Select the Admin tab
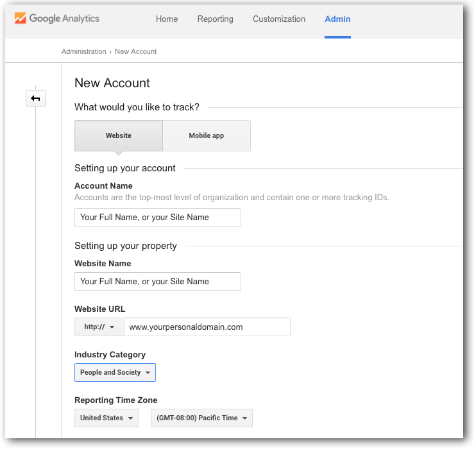 click(x=337, y=19)
